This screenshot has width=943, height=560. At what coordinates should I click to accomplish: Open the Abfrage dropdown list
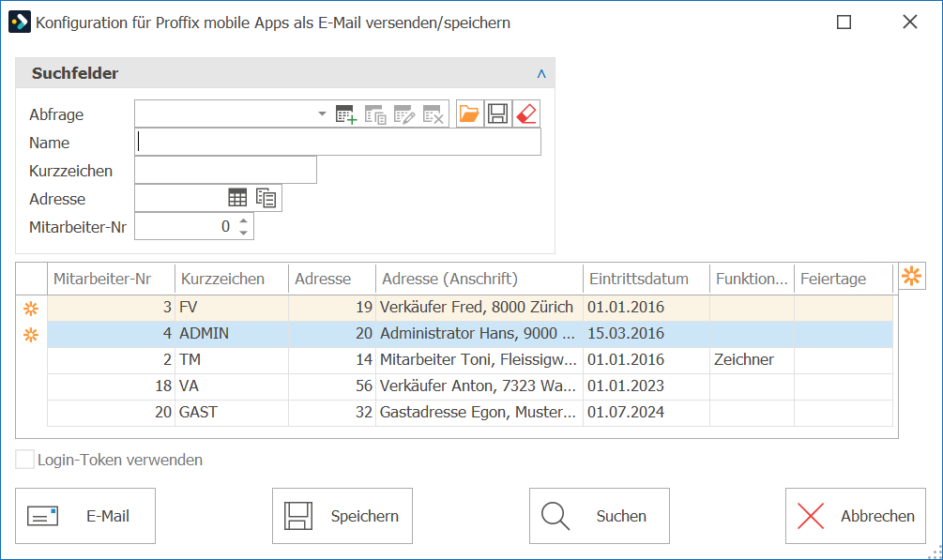click(322, 114)
